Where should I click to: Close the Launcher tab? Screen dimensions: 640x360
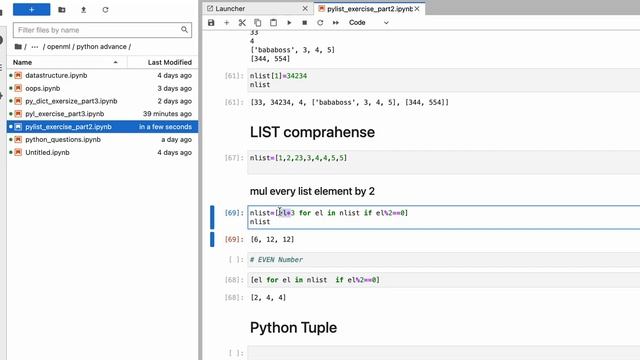[x=305, y=9]
